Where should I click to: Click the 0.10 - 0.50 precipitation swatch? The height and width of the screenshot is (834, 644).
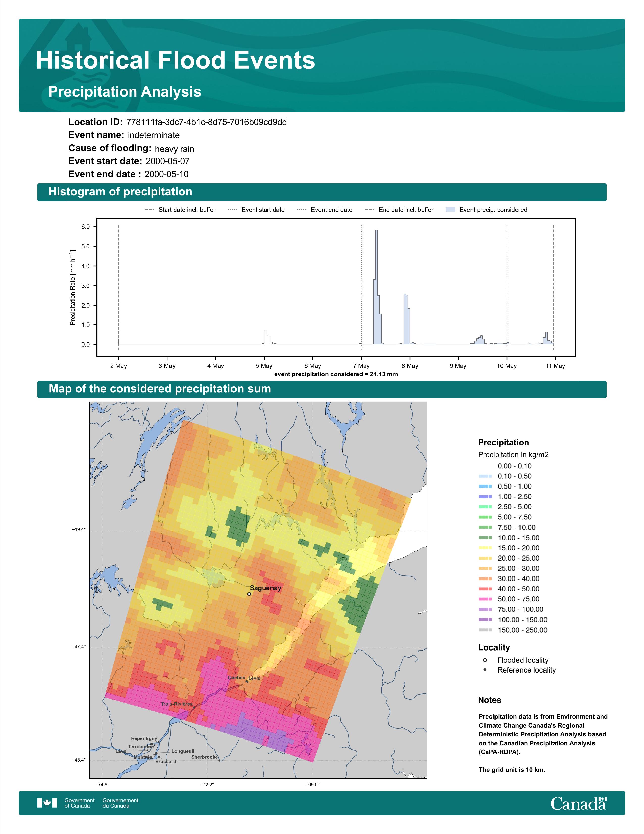tap(485, 476)
